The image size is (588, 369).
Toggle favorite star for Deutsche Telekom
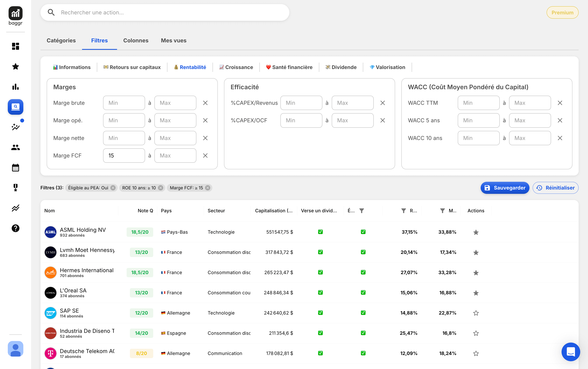pos(476,353)
